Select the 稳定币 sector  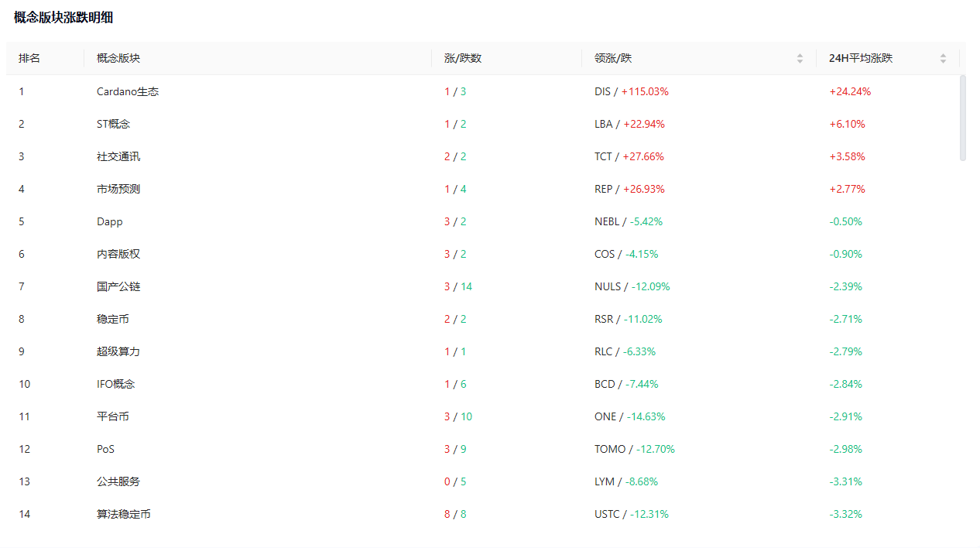113,319
